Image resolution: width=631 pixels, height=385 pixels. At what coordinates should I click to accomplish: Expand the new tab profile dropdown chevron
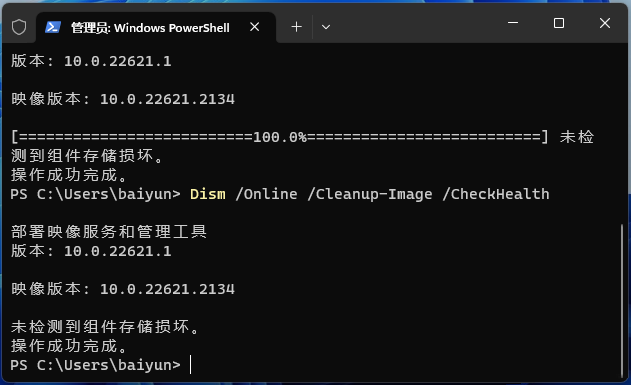326,27
